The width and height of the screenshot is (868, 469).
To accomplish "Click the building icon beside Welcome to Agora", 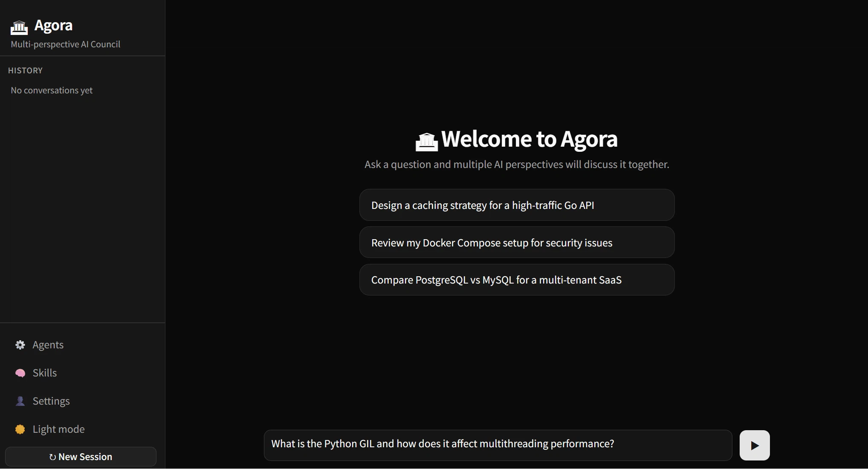I will 426,141.
